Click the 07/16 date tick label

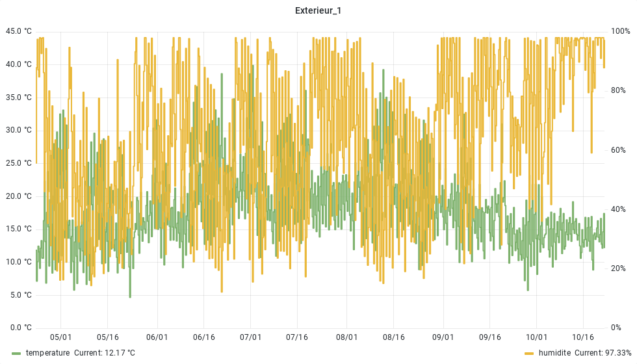click(x=296, y=337)
